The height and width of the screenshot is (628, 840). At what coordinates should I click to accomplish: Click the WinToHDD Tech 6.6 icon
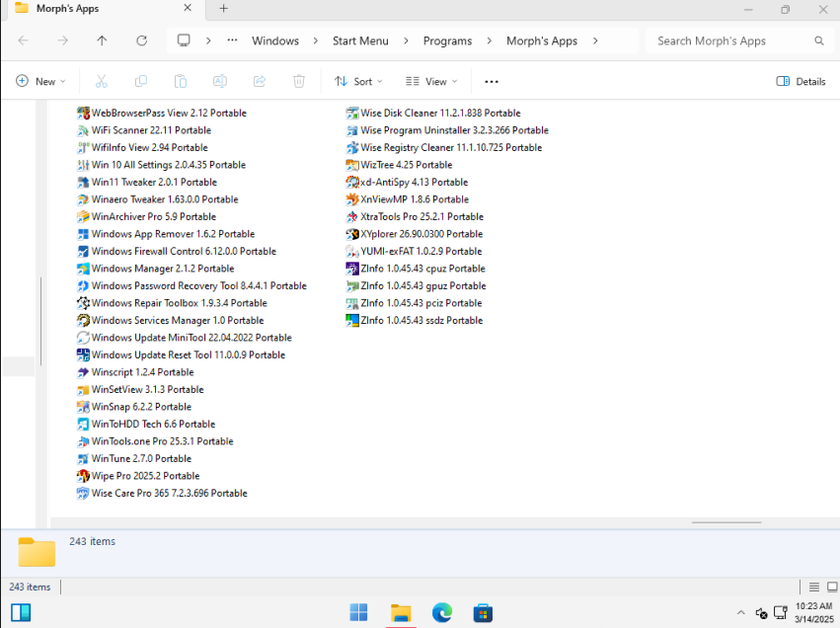pyautogui.click(x=83, y=424)
